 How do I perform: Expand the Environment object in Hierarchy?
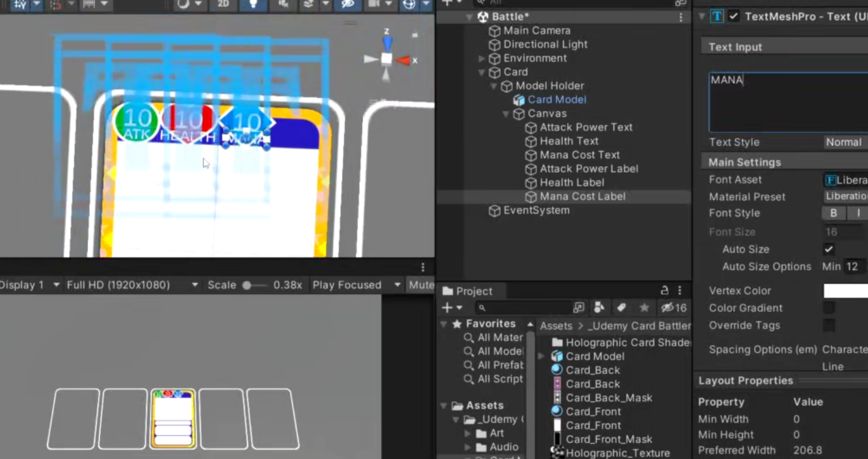pyautogui.click(x=482, y=58)
